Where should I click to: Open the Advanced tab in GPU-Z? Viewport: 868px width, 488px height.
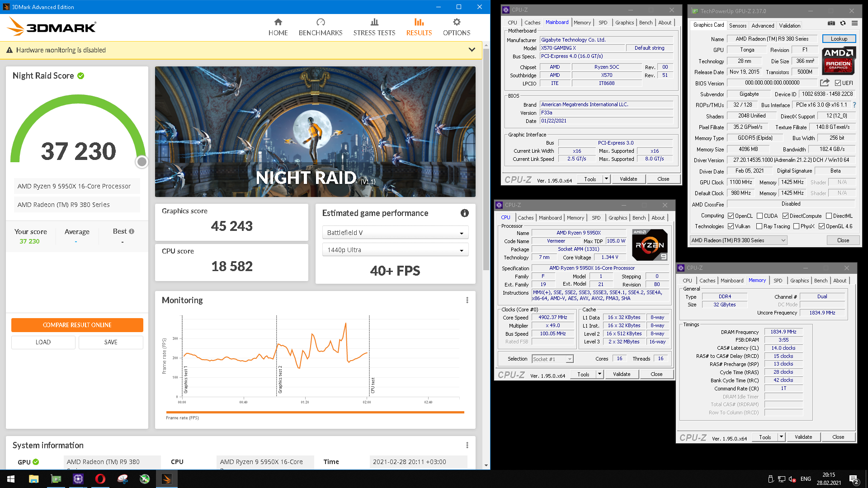click(763, 26)
